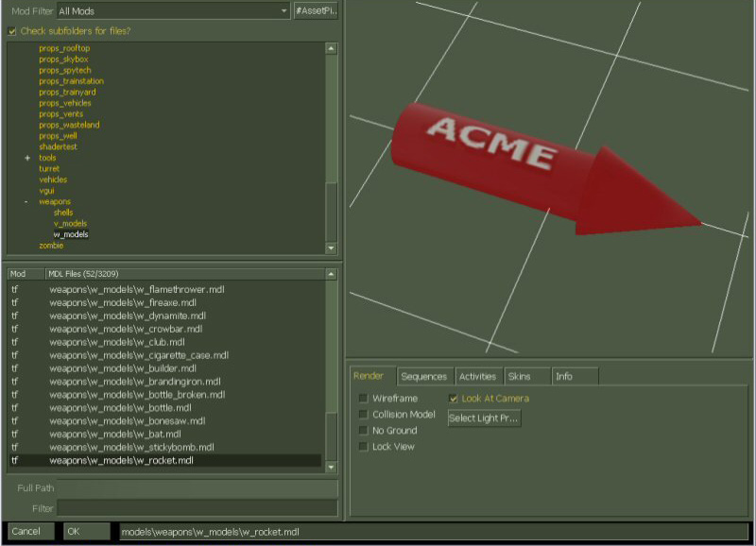The height and width of the screenshot is (546, 756).
Task: Switch to the Sequences tab
Action: [424, 377]
